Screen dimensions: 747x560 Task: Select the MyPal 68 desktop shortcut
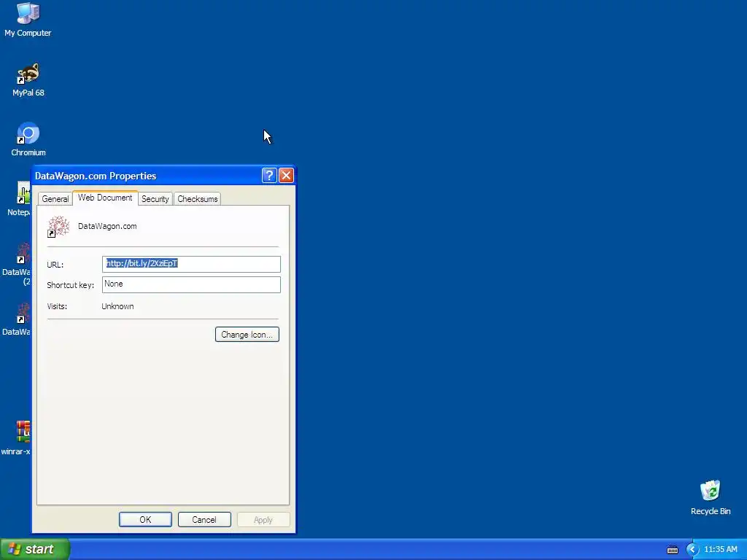pos(28,79)
